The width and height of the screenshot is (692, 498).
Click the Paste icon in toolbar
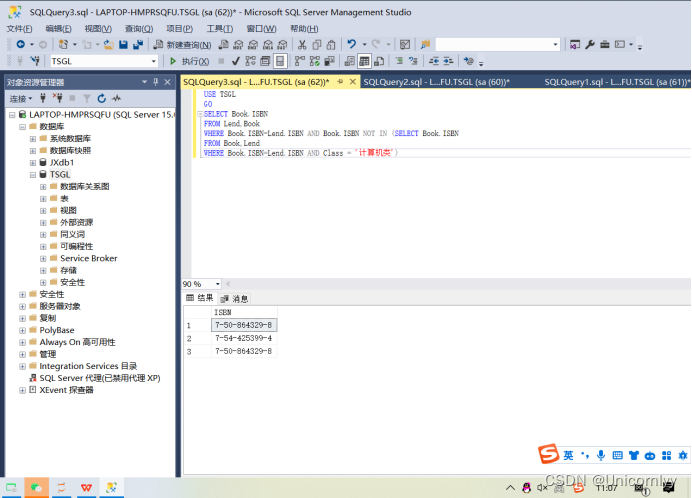331,45
